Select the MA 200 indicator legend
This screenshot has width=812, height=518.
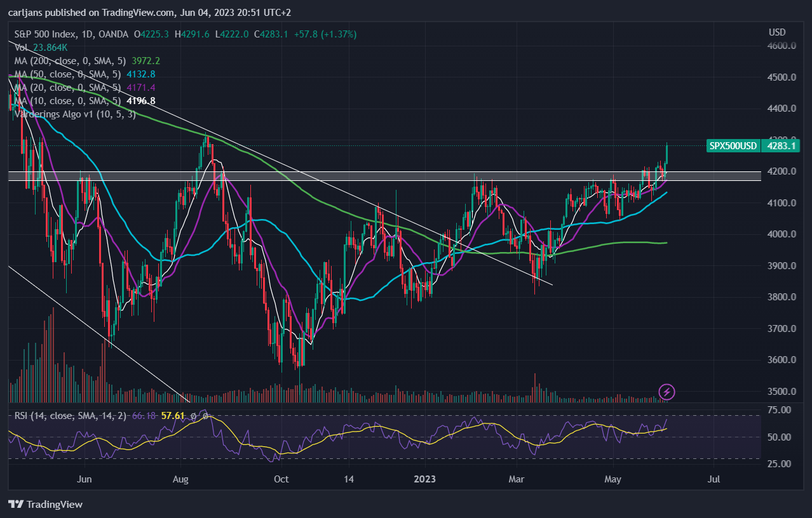point(87,61)
